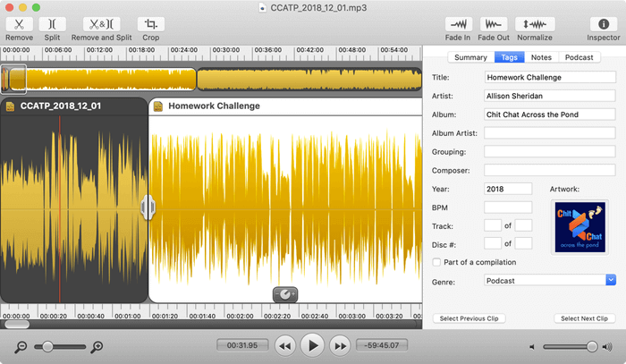Switch to the Summary tab

[x=470, y=57]
